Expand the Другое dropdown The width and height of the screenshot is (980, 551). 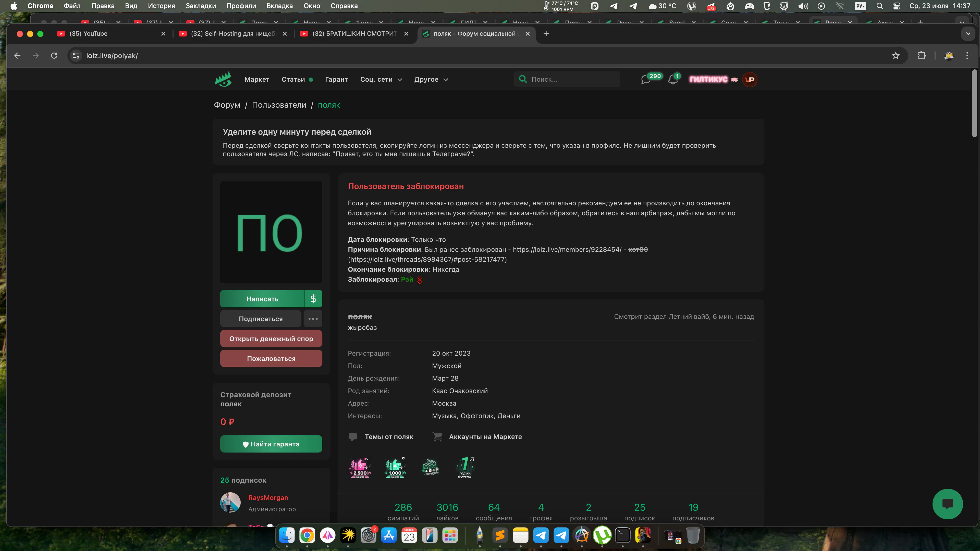coord(431,80)
